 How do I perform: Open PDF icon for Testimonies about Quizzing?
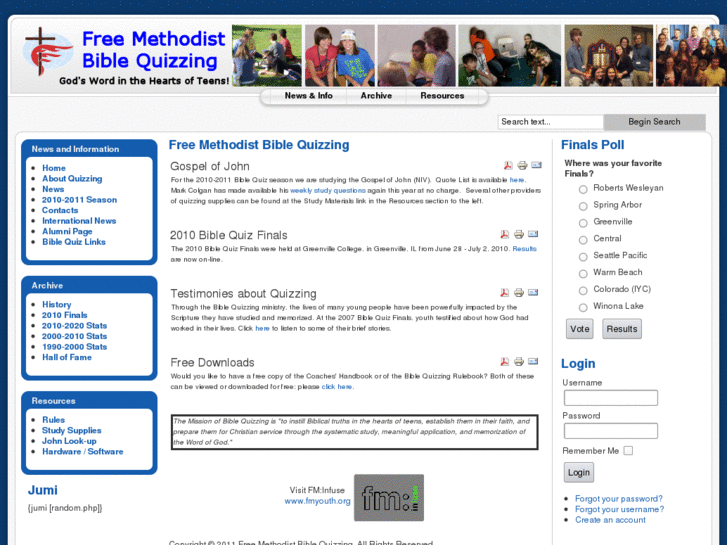pyautogui.click(x=504, y=292)
